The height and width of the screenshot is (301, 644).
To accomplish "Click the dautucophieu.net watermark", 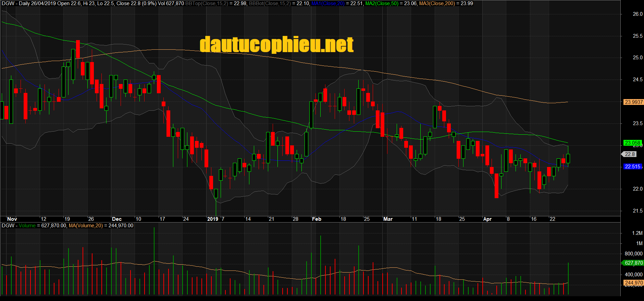I will click(x=276, y=45).
